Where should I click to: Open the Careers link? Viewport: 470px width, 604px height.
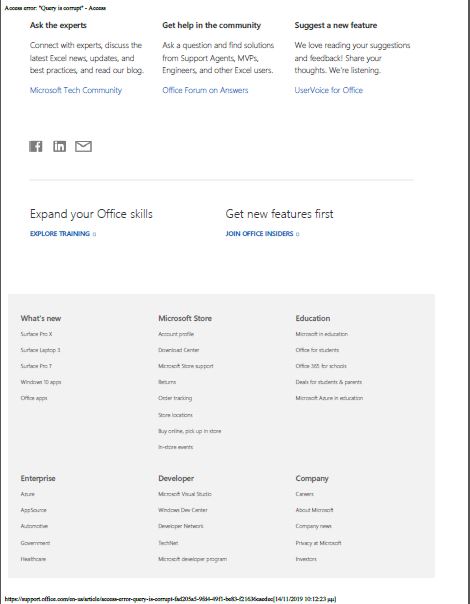[x=305, y=494]
